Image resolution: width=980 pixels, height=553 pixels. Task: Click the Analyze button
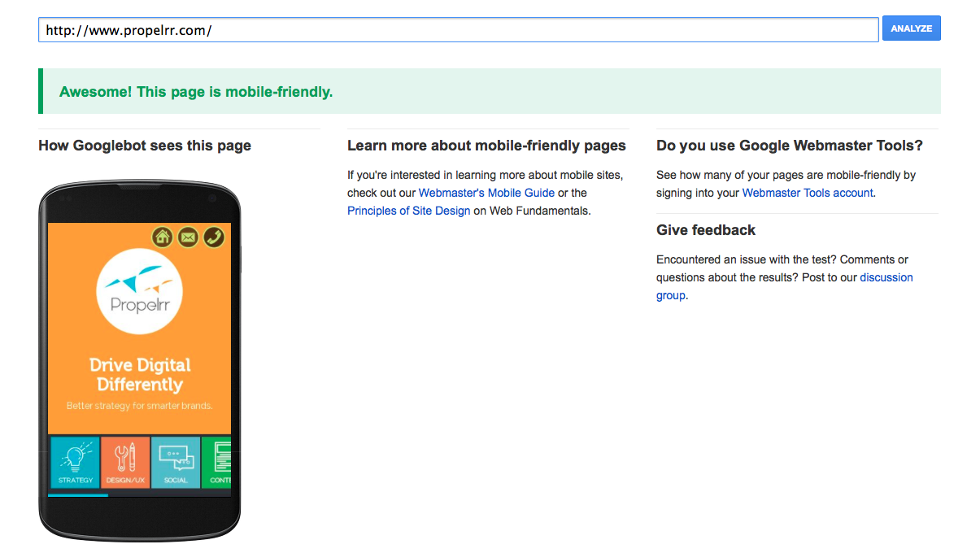pos(911,28)
